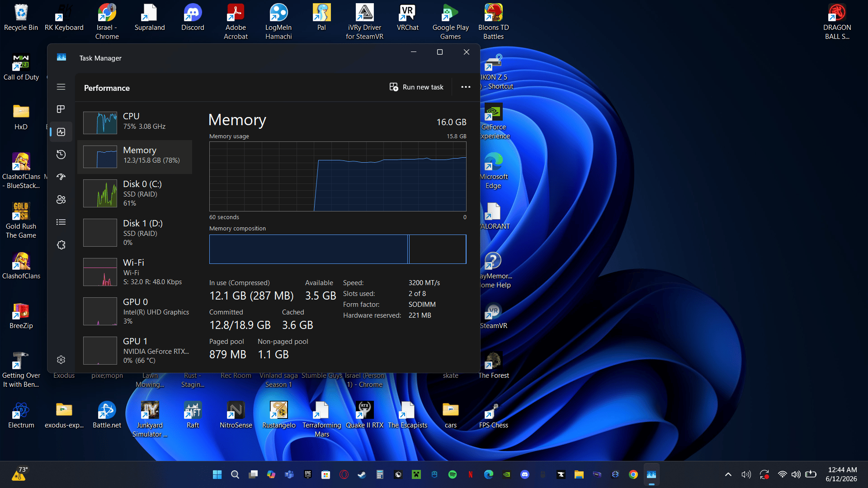This screenshot has width=868, height=488.
Task: Open Call of Duty desktop shortcut
Action: point(21,68)
